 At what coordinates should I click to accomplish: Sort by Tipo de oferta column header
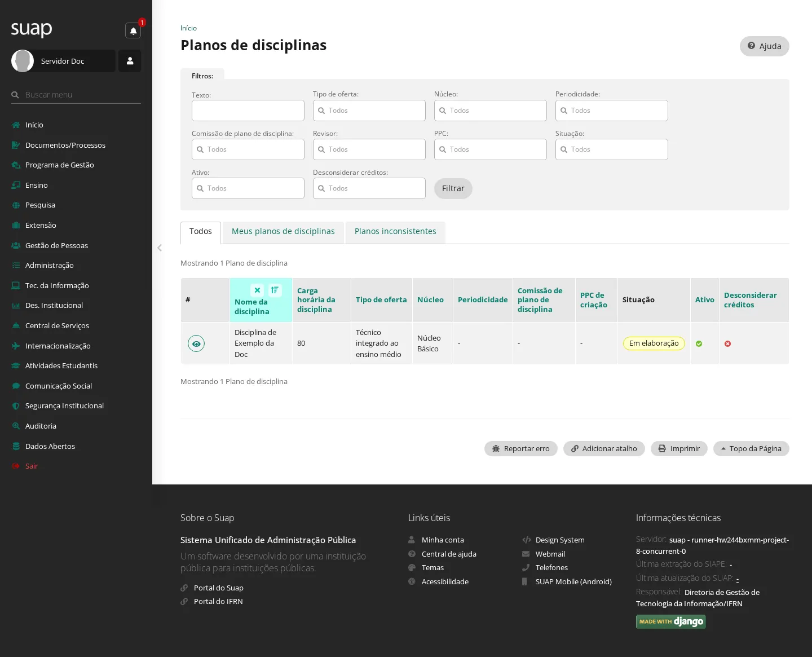click(x=381, y=300)
